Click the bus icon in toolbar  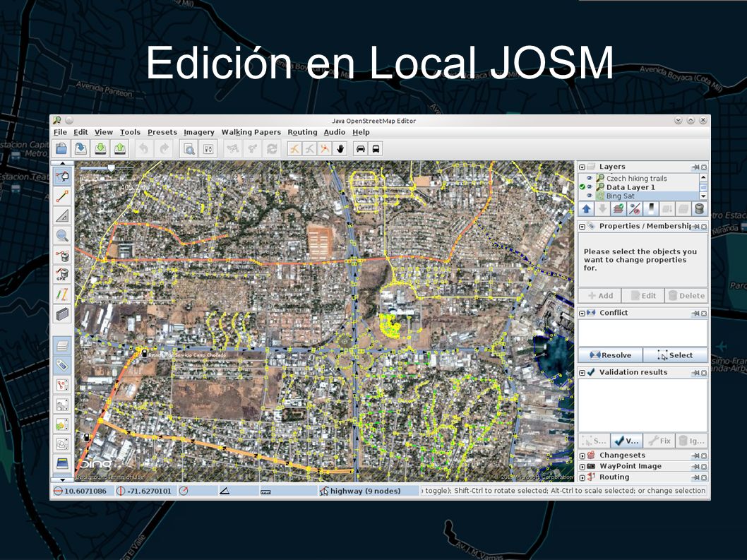(x=376, y=149)
